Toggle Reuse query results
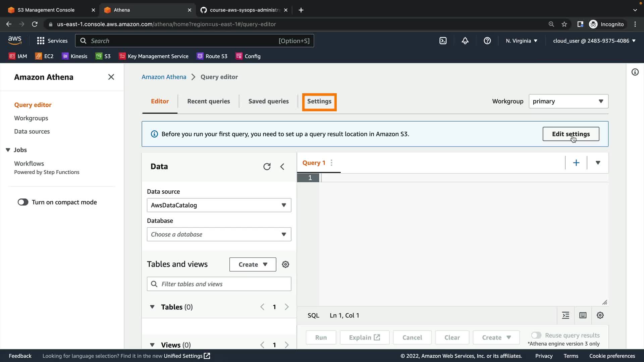The image size is (644, 362). [x=536, y=335]
